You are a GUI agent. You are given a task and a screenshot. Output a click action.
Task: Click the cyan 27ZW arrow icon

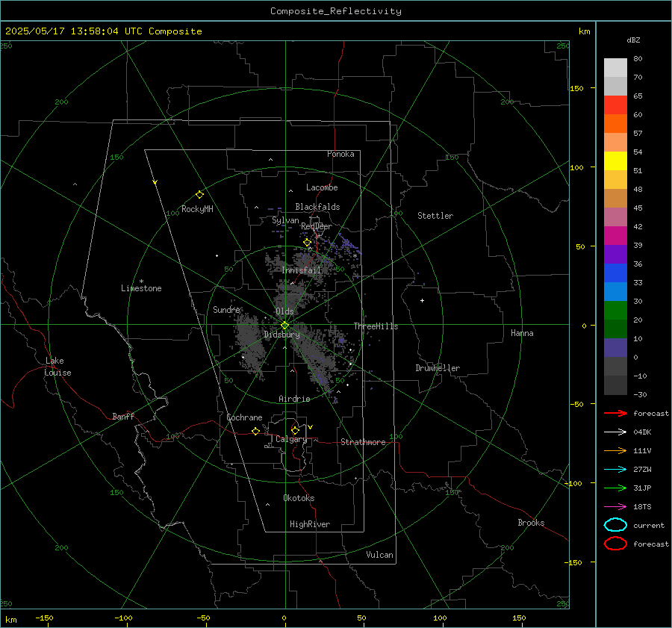615,470
